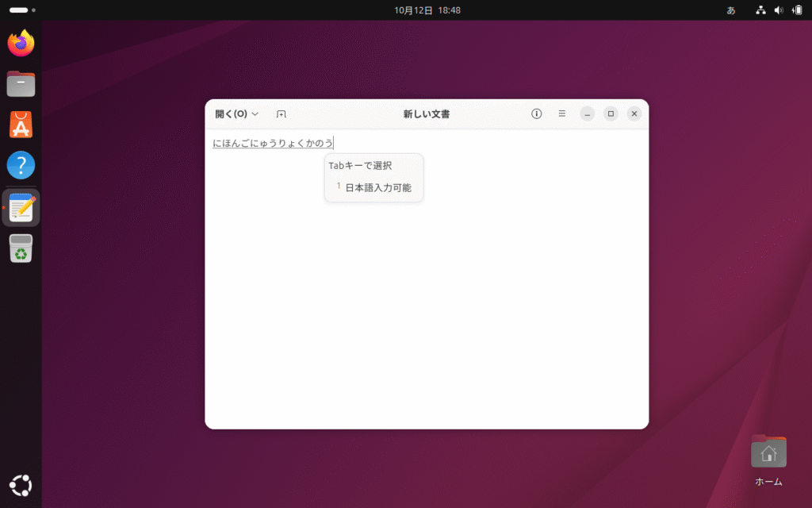Click the network status icon
Screen dimensions: 812x508
pyautogui.click(x=760, y=10)
